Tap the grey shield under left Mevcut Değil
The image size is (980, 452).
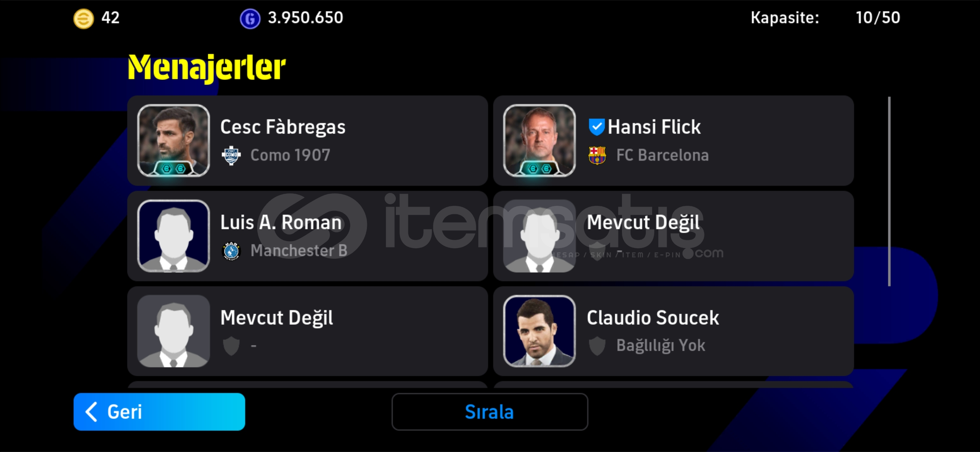tap(231, 346)
